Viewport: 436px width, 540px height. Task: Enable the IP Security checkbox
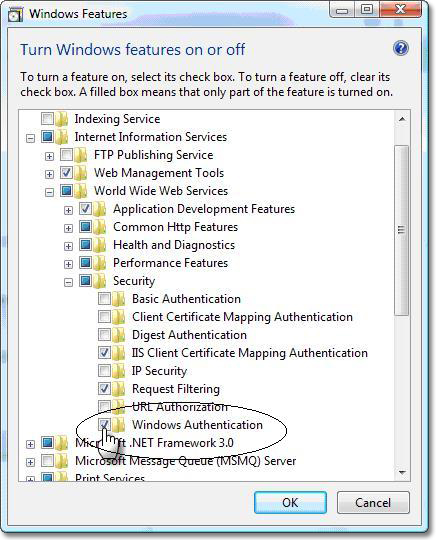104,371
